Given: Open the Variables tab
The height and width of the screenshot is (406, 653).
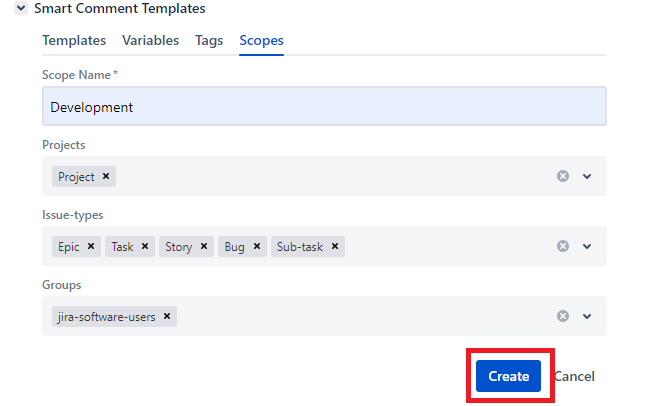Looking at the screenshot, I should coord(150,41).
